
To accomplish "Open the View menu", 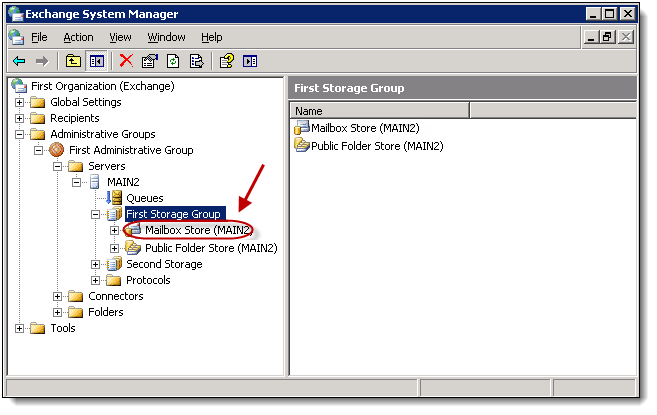I will tap(120, 37).
